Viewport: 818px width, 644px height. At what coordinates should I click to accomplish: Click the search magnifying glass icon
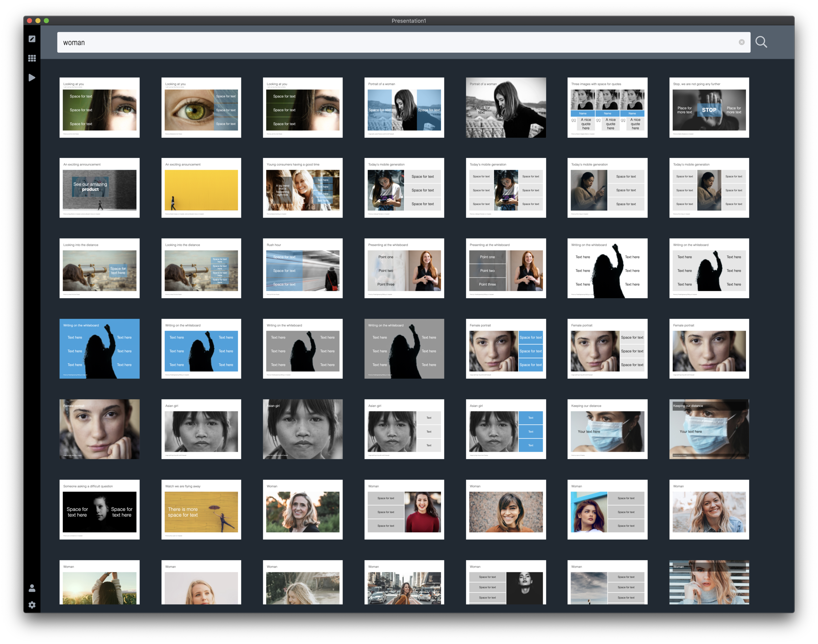[x=761, y=42]
